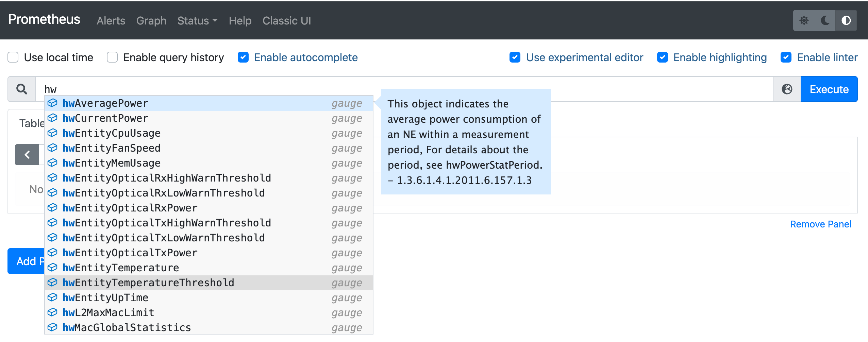868x342 pixels.
Task: Enable query history checkbox
Action: [112, 57]
